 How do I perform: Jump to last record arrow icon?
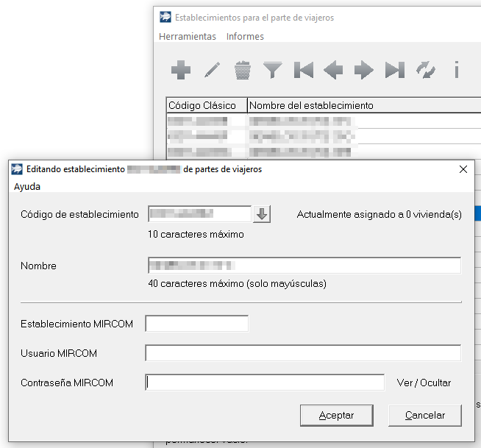point(395,71)
